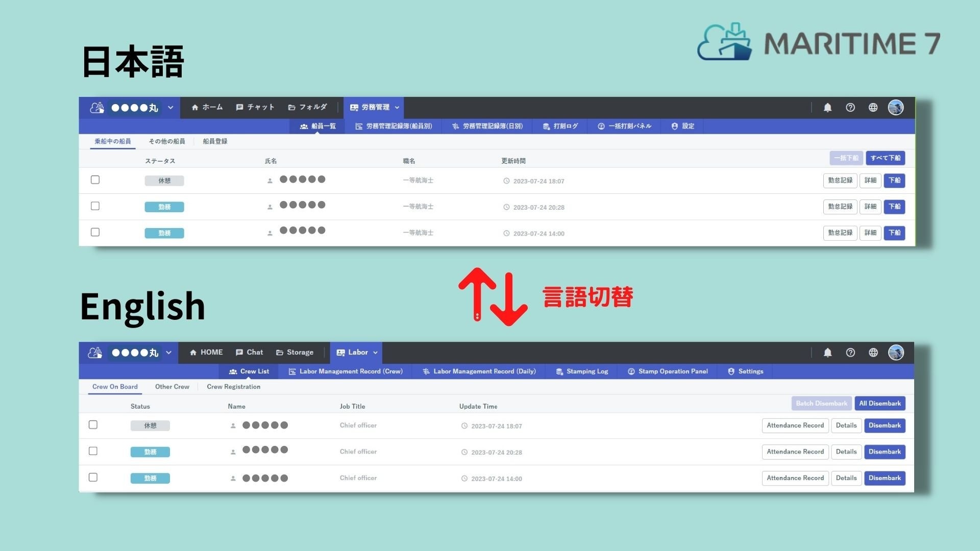The width and height of the screenshot is (980, 551).
Task: Open user avatar in the Japanese header
Action: point(896,108)
